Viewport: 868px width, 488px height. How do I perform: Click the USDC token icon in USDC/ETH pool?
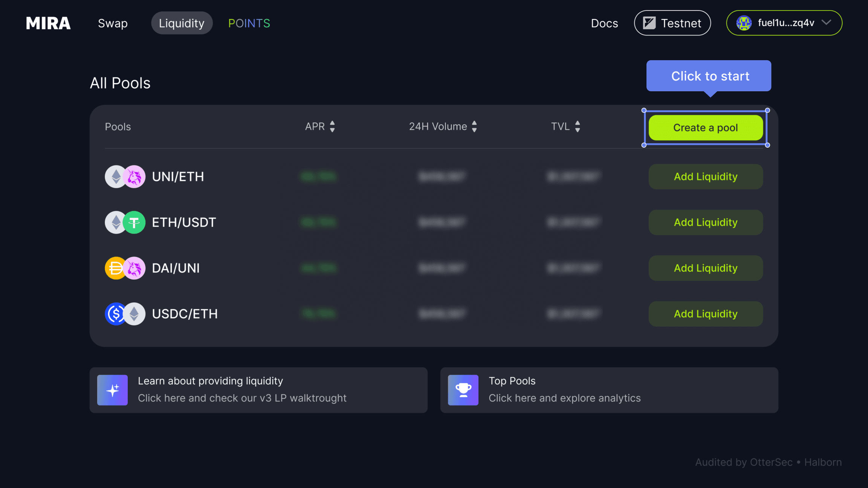pyautogui.click(x=115, y=314)
